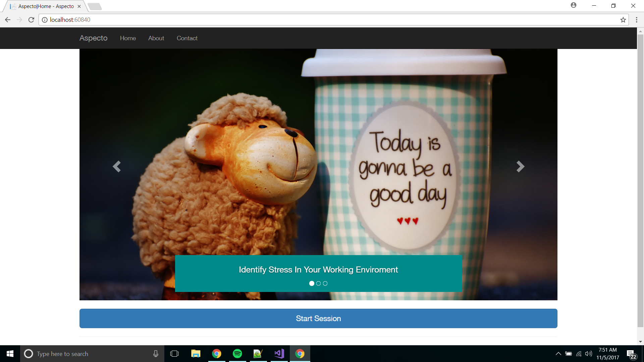Open Chrome three-dot menu
The height and width of the screenshot is (362, 644).
pyautogui.click(x=636, y=20)
